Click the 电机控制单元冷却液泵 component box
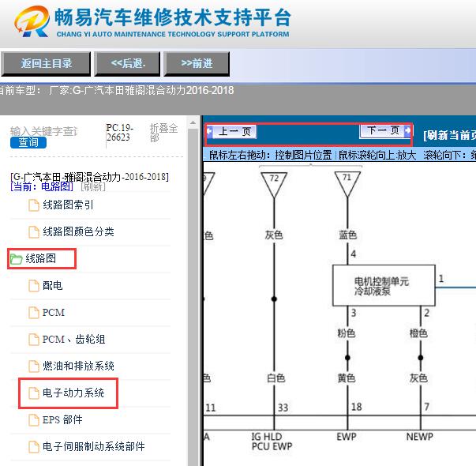 [384, 286]
